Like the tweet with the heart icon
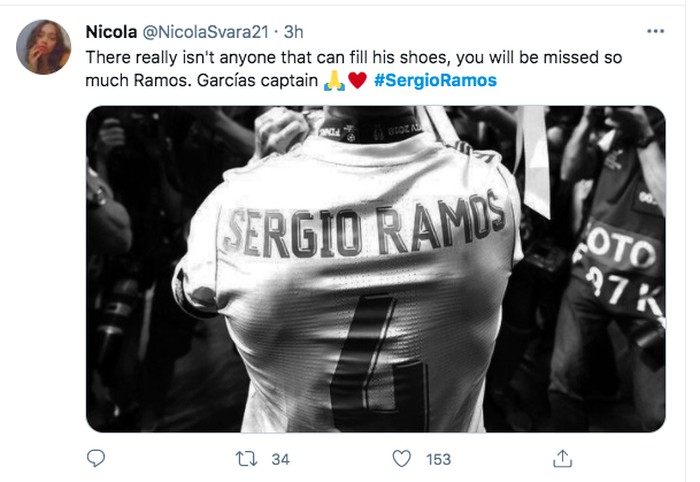The height and width of the screenshot is (482, 700). point(402,458)
